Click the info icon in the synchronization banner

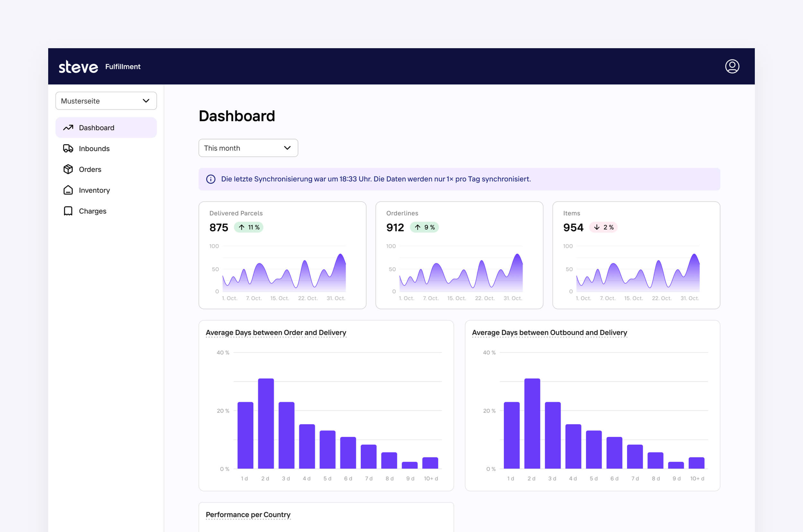[x=211, y=179]
